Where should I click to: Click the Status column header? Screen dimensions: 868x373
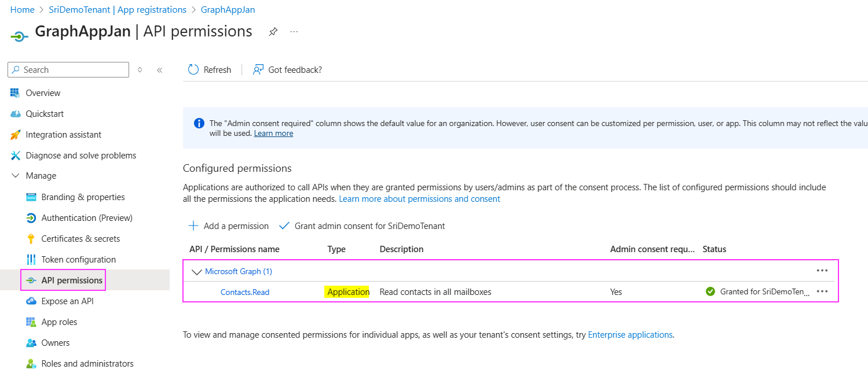click(714, 249)
